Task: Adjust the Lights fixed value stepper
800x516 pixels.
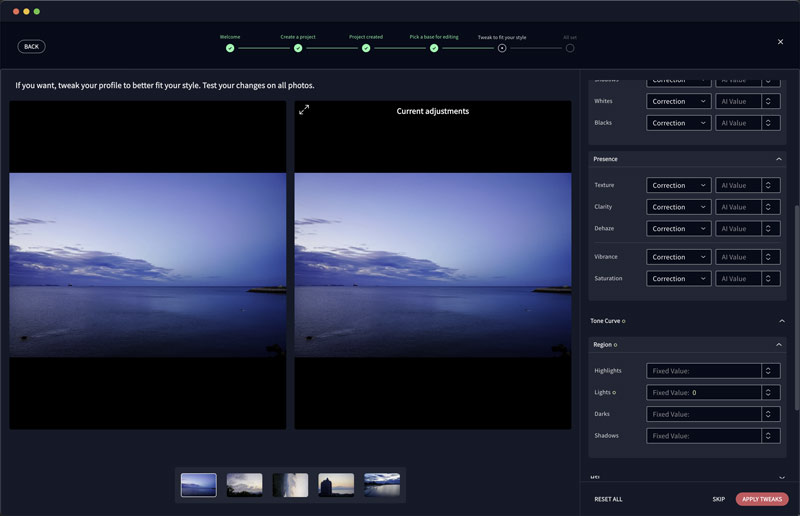Action: coord(770,393)
